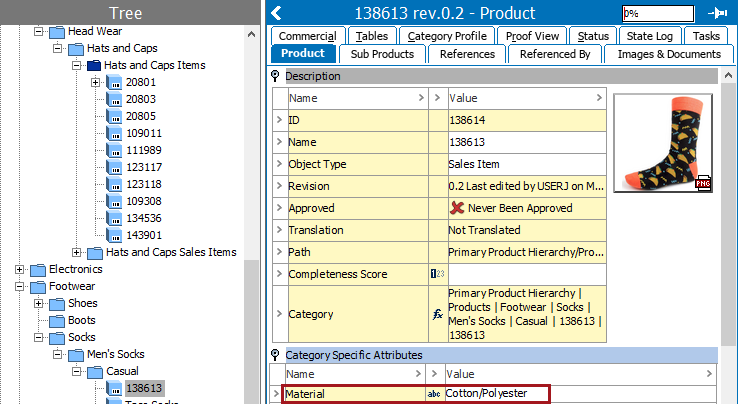Click the pin icon beside Category Specific Attributes
738x404 pixels.
click(276, 355)
